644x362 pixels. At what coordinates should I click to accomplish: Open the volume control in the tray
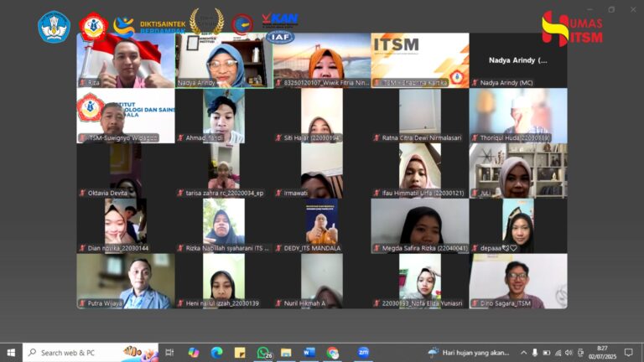pyautogui.click(x=569, y=353)
